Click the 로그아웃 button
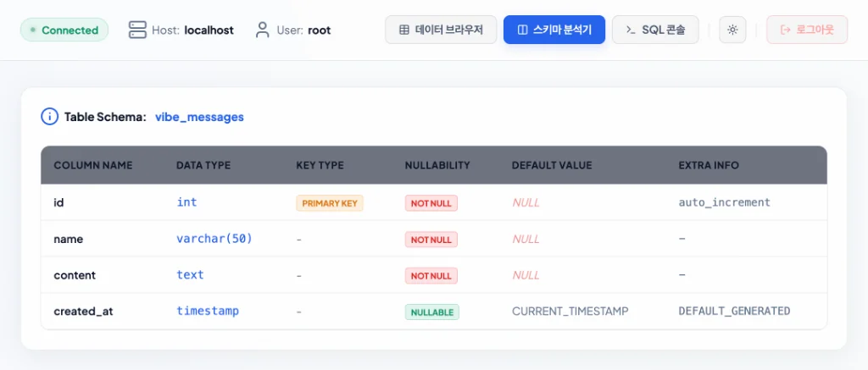This screenshot has height=370, width=868. 807,30
